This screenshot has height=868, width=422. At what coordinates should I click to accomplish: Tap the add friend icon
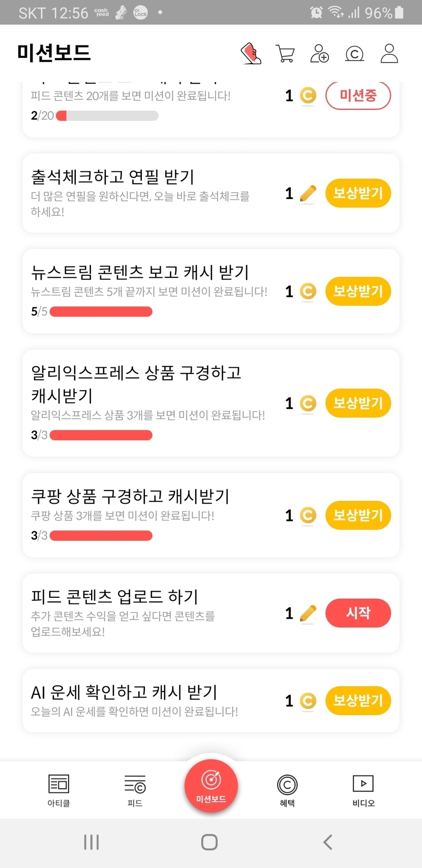[320, 53]
